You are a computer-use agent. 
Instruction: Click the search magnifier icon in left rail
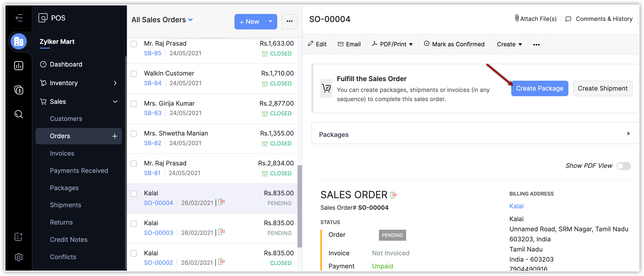click(19, 114)
